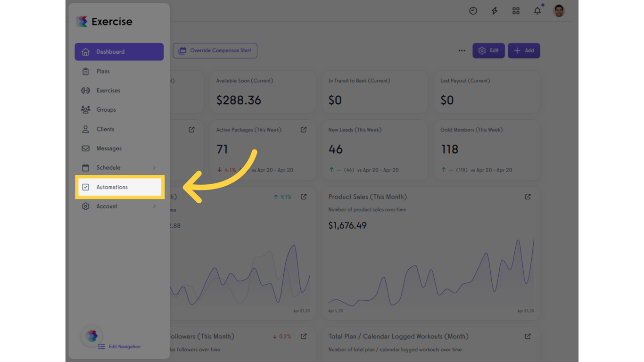Click the Messages envelope icon
The image size is (644, 362).
tap(86, 148)
